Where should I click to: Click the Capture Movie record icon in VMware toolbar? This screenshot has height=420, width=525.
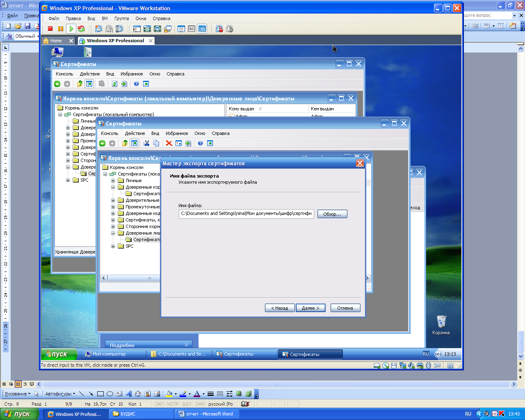coord(219,29)
